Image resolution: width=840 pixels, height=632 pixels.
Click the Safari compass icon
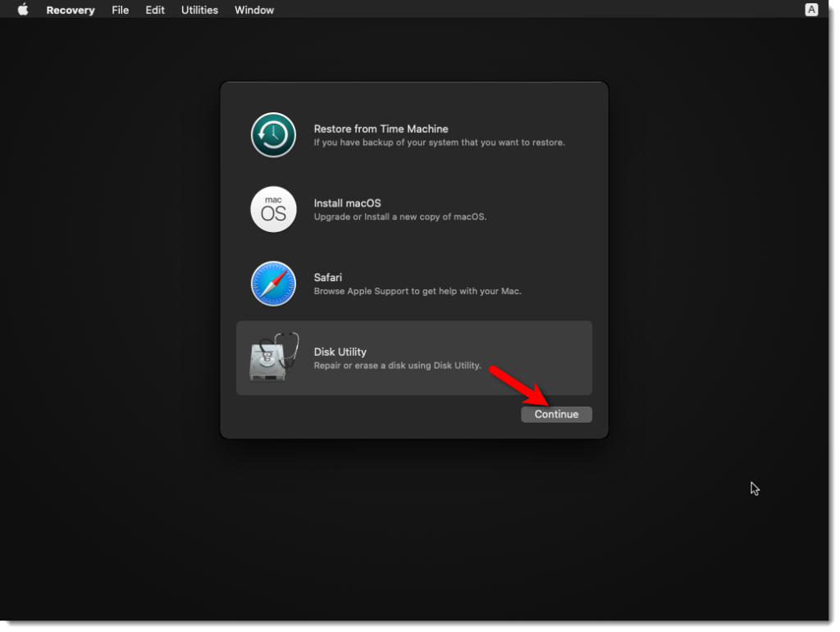pos(273,284)
